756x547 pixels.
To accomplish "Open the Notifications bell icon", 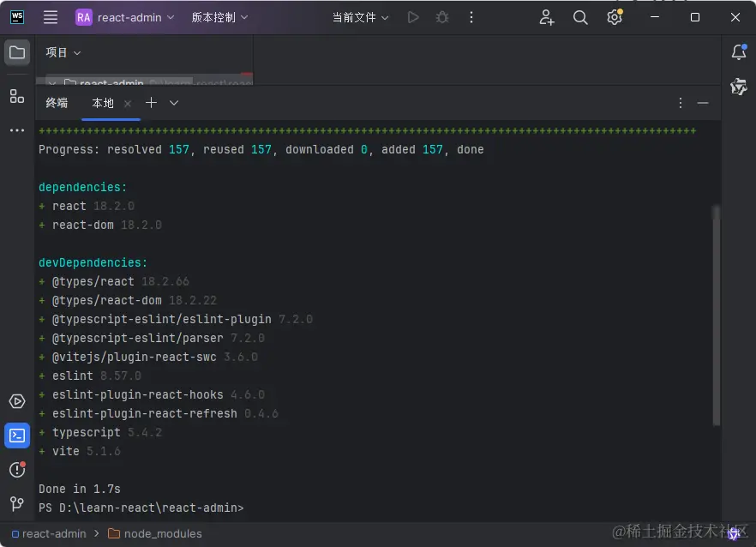I will (x=739, y=52).
